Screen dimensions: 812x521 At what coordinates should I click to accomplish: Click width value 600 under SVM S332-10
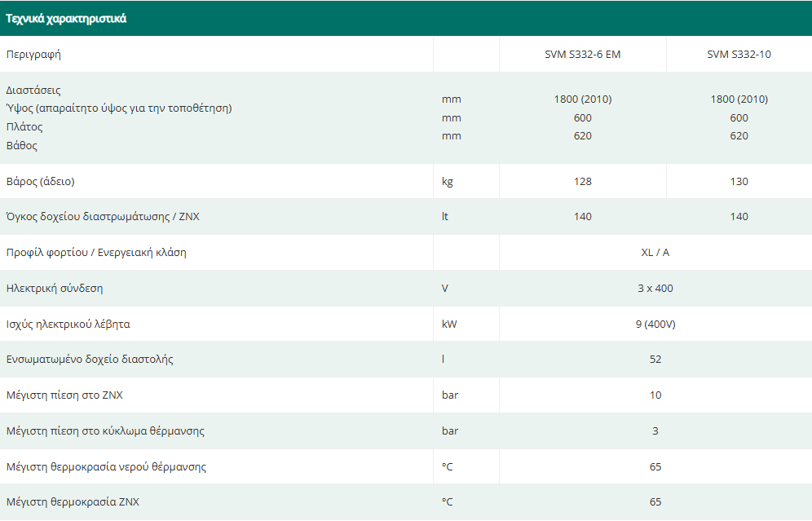coord(739,117)
